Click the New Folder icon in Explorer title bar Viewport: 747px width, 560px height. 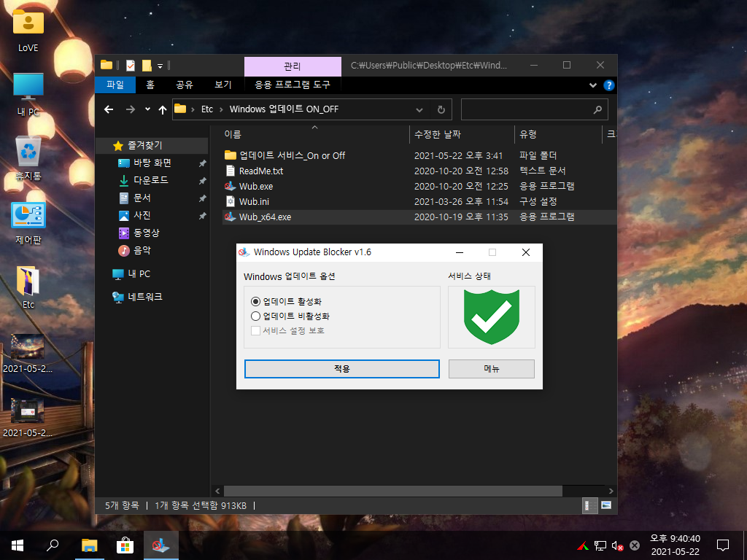click(147, 65)
